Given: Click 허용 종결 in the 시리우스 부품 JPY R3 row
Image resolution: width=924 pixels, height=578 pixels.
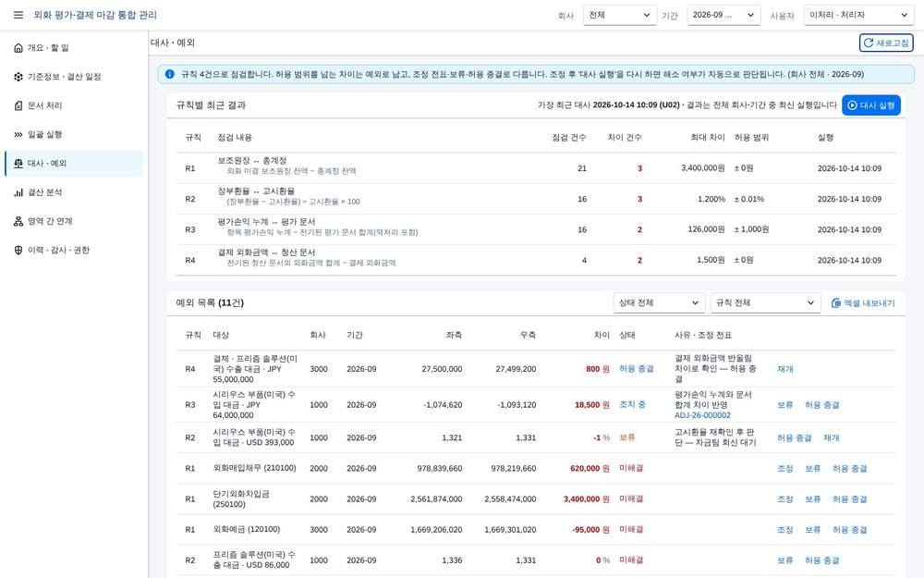Looking at the screenshot, I should click(821, 405).
